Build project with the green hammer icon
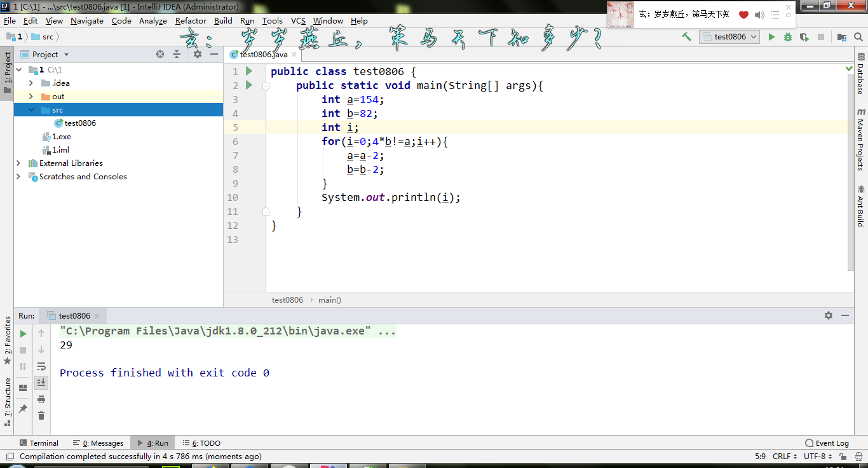Image resolution: width=868 pixels, height=468 pixels. point(686,37)
